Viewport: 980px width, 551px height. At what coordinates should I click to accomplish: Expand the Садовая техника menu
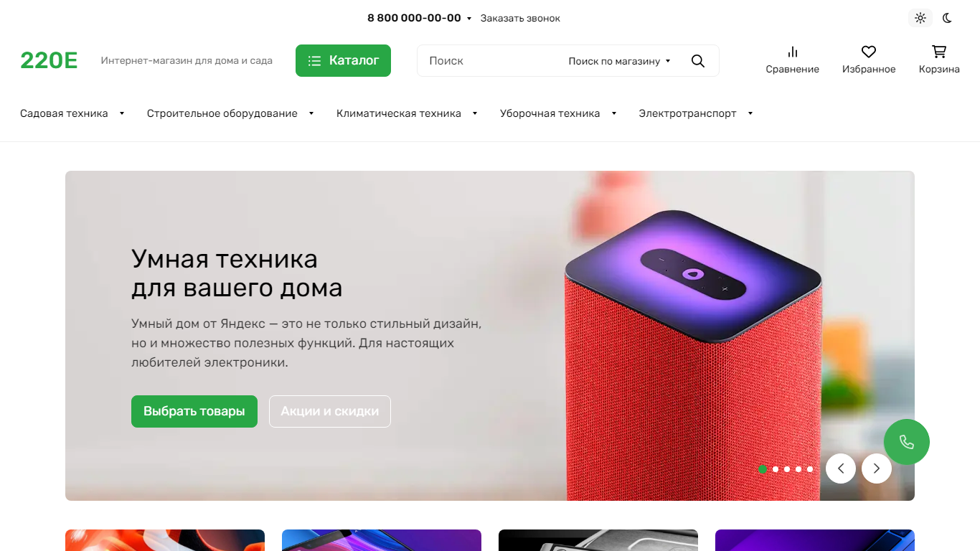click(72, 113)
